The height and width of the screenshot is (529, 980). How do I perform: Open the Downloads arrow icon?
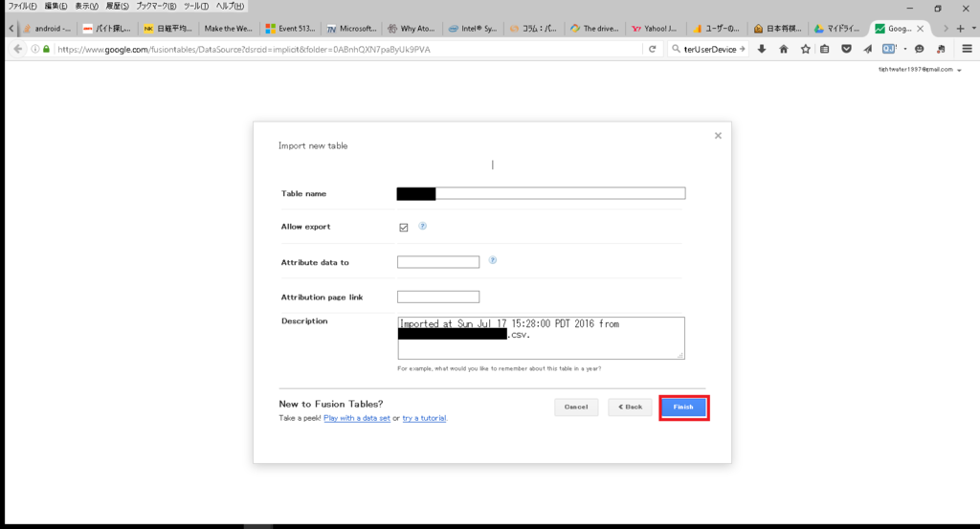[x=762, y=50]
